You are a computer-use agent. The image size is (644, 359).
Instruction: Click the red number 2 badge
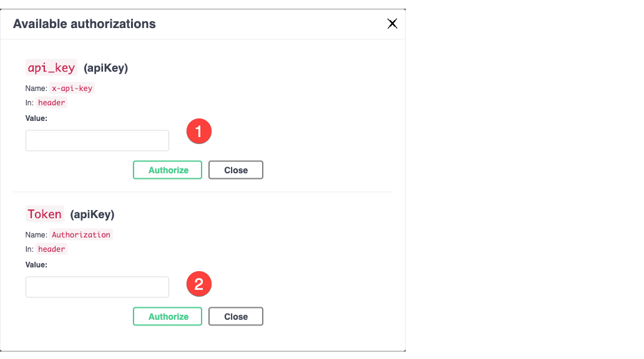point(199,284)
